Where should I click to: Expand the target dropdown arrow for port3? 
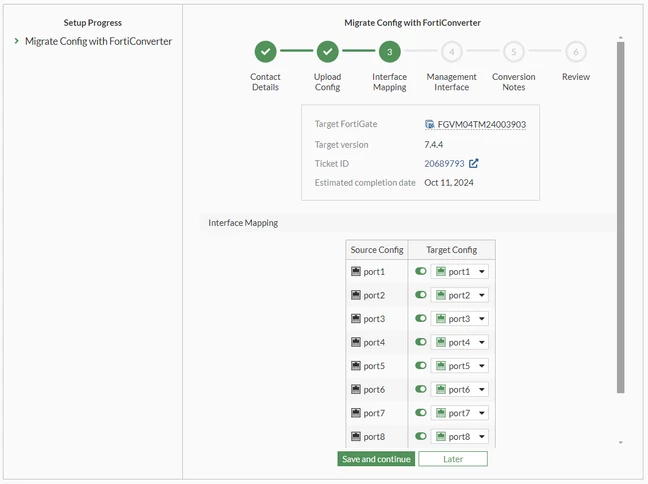tap(481, 319)
